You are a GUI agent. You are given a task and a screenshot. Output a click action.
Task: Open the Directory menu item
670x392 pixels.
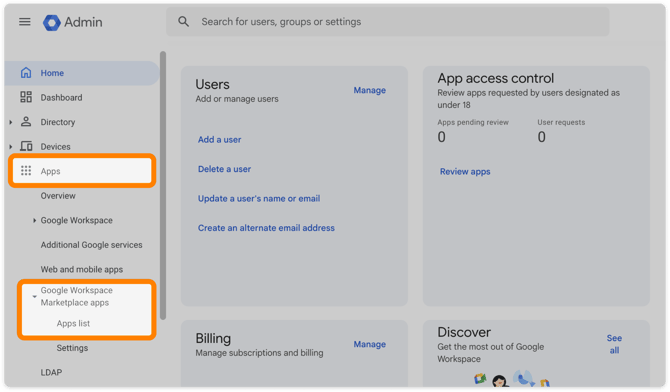pos(58,122)
